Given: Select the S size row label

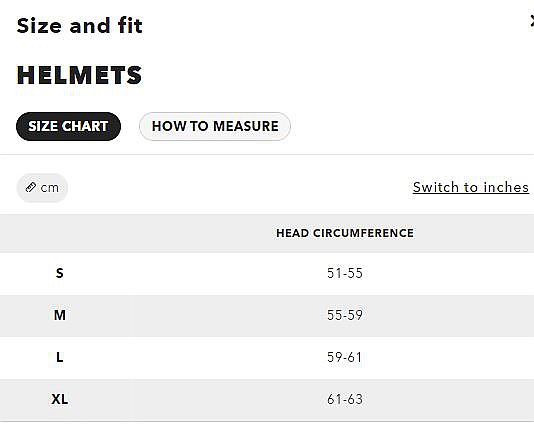Looking at the screenshot, I should pos(60,273).
